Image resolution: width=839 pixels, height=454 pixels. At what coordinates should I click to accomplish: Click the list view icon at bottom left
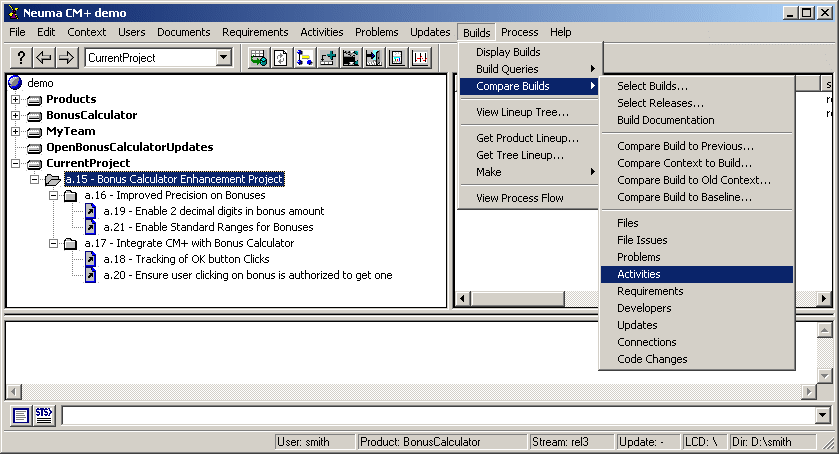pyautogui.click(x=21, y=415)
